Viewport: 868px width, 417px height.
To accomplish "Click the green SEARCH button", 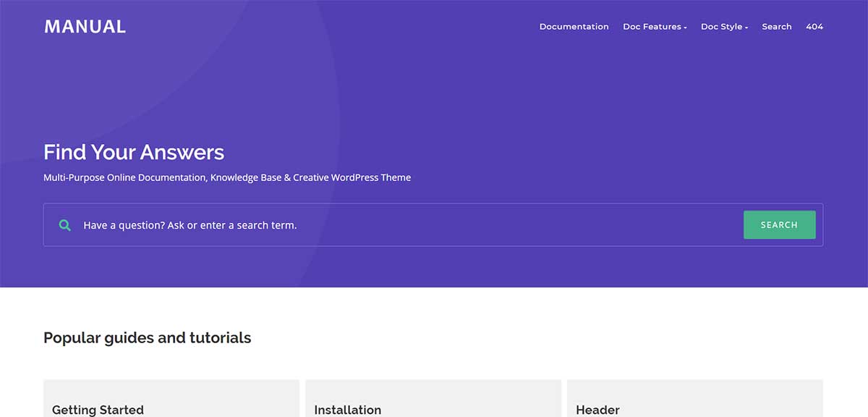I will click(779, 225).
